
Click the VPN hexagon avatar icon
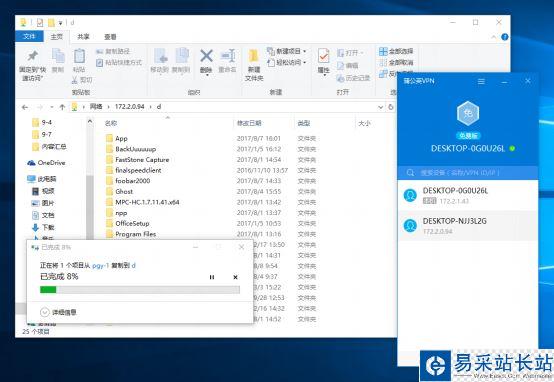click(468, 113)
